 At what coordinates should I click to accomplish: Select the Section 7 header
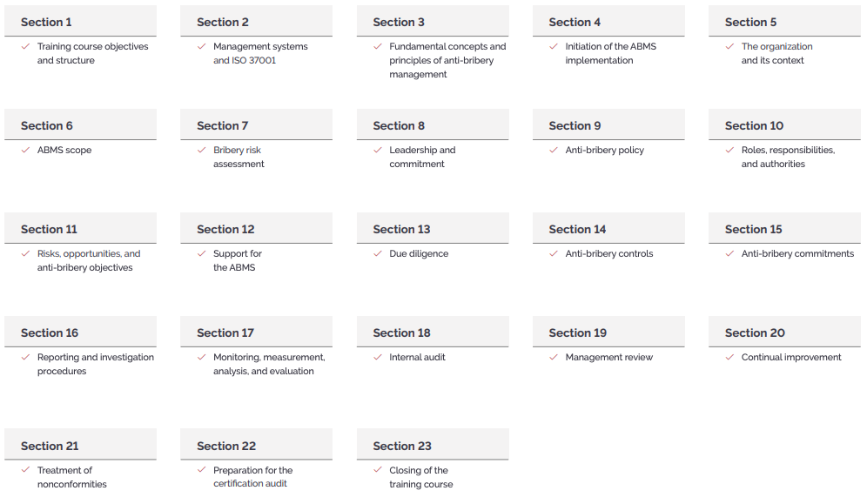click(x=257, y=124)
